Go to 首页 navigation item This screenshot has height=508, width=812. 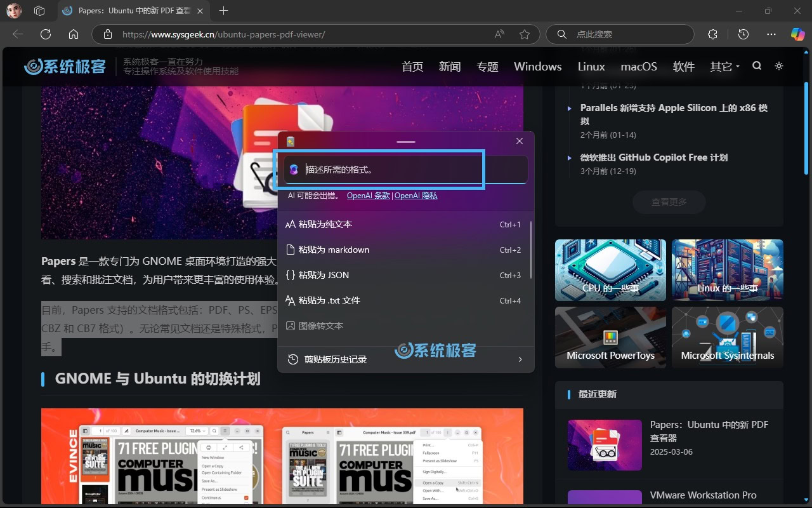412,67
